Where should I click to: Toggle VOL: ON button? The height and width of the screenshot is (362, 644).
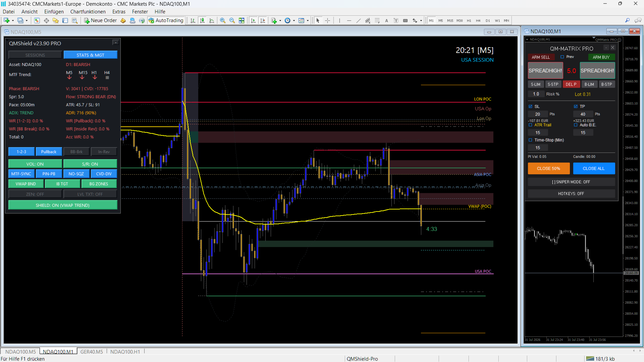[x=35, y=164]
